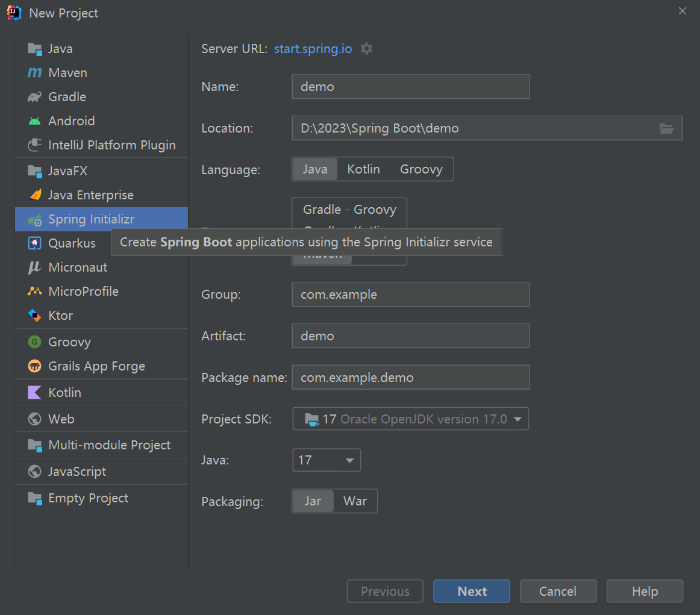The width and height of the screenshot is (700, 615).
Task: Click the Ktor icon in list
Action: pyautogui.click(x=35, y=316)
